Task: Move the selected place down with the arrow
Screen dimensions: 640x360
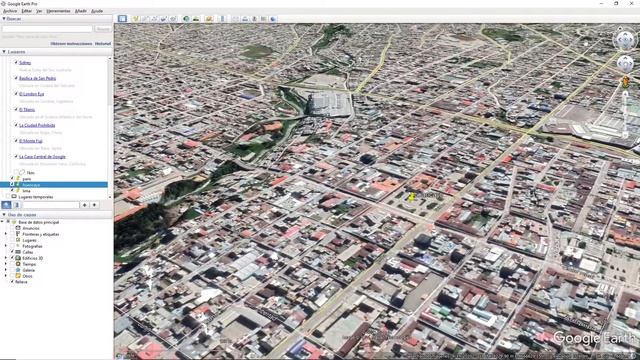Action: (94, 205)
